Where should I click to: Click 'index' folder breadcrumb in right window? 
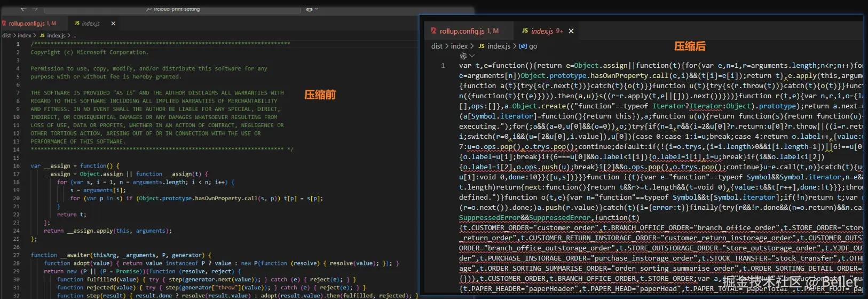click(x=459, y=46)
